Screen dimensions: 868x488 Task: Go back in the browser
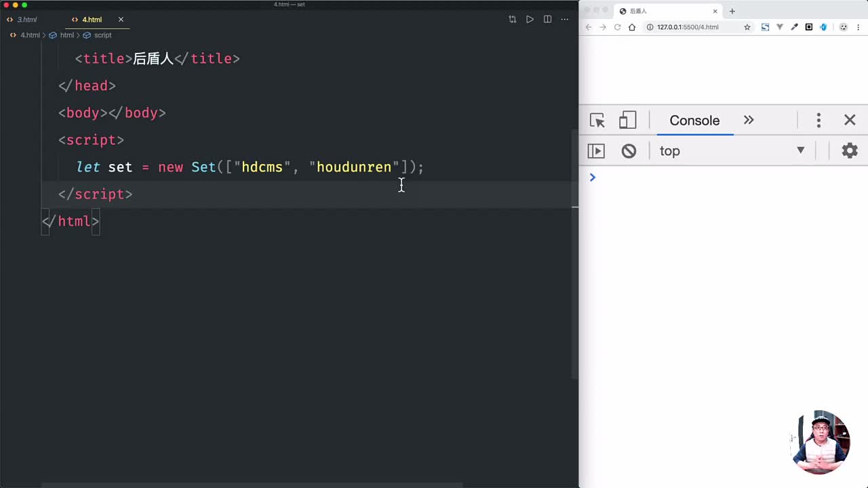(588, 27)
